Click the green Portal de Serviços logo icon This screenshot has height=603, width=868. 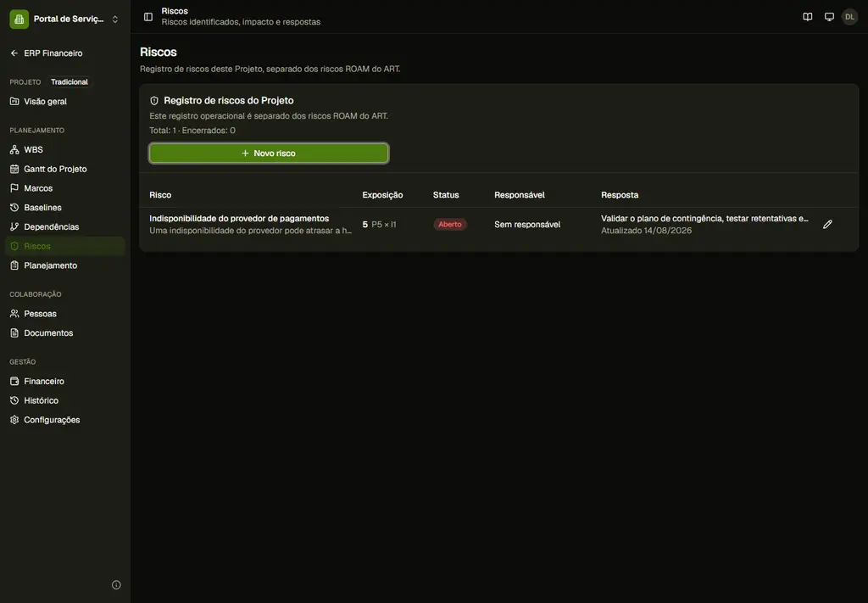click(x=19, y=19)
